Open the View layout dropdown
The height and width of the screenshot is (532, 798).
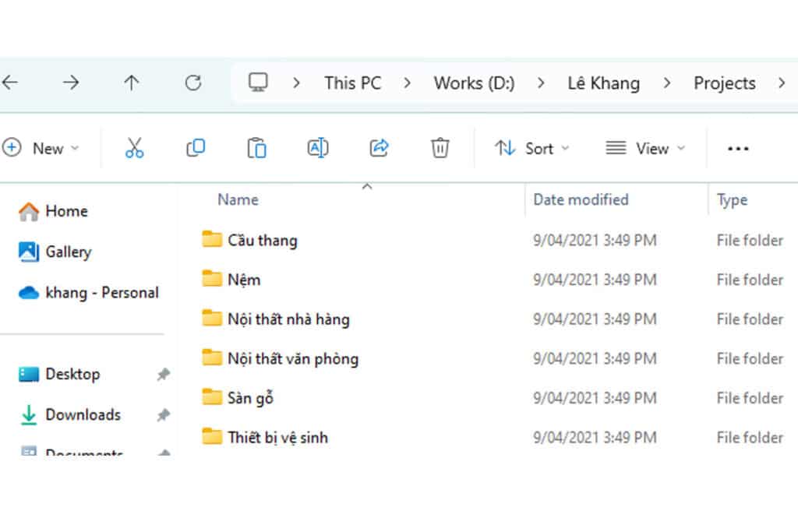[645, 148]
